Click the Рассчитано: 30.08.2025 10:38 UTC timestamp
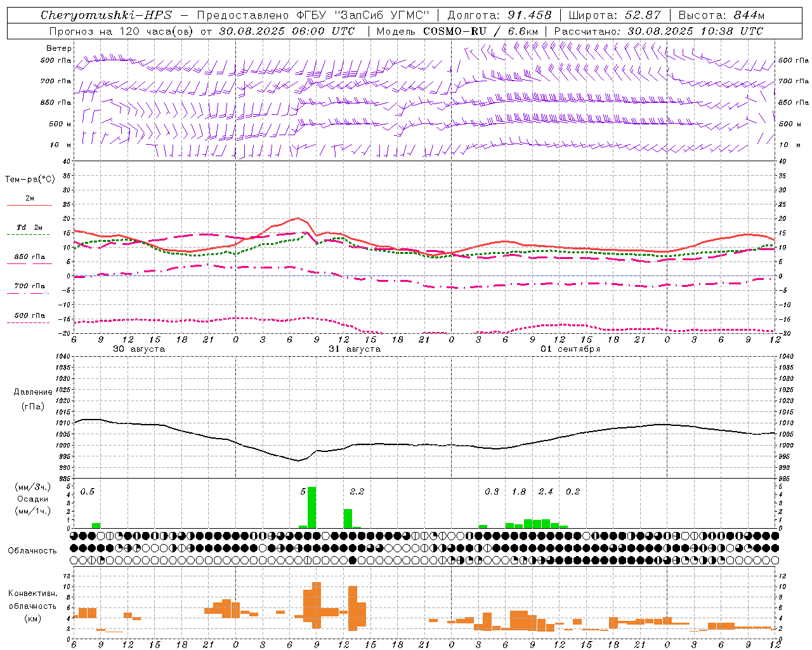812x650 pixels. [658, 31]
